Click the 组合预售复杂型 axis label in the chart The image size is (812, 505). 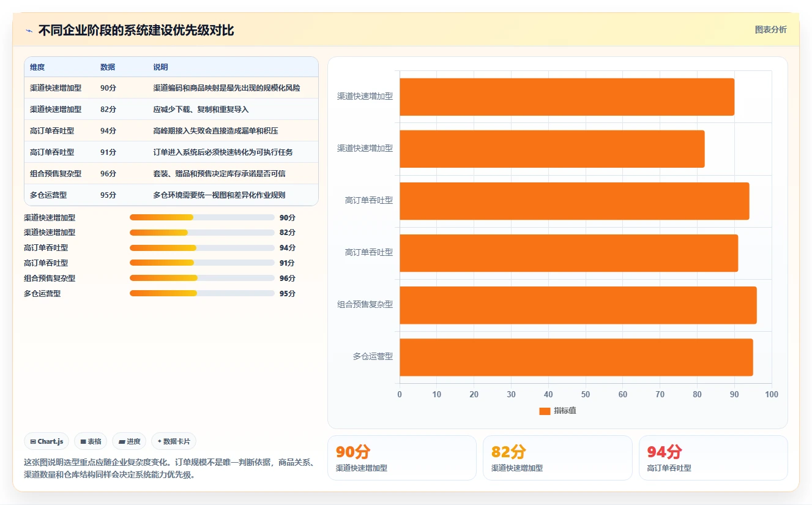coord(365,304)
